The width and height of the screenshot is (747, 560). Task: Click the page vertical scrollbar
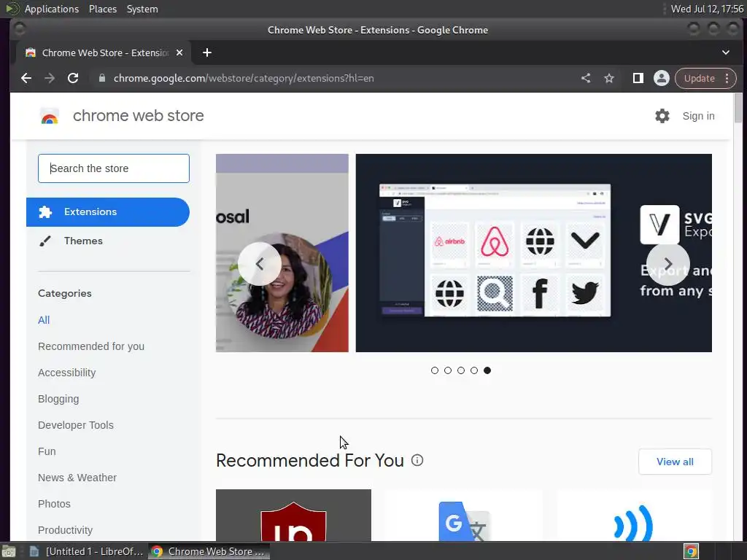tap(738, 108)
